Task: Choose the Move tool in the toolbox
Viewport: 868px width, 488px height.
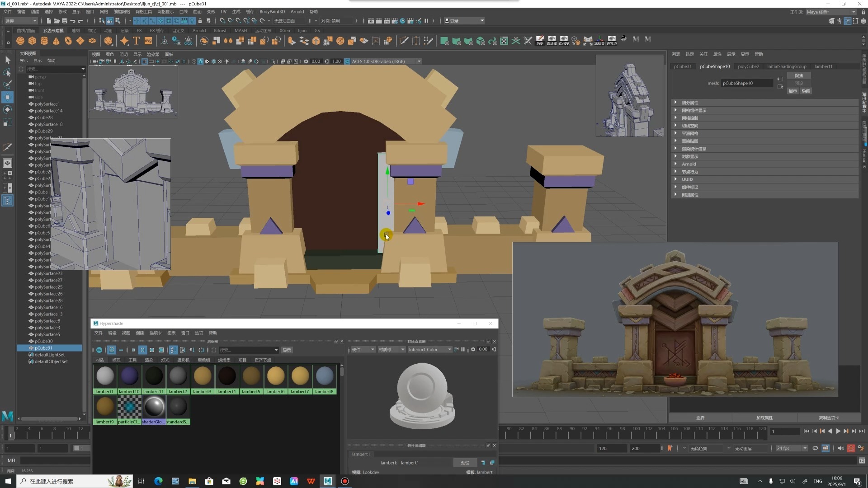Action: click(8, 97)
